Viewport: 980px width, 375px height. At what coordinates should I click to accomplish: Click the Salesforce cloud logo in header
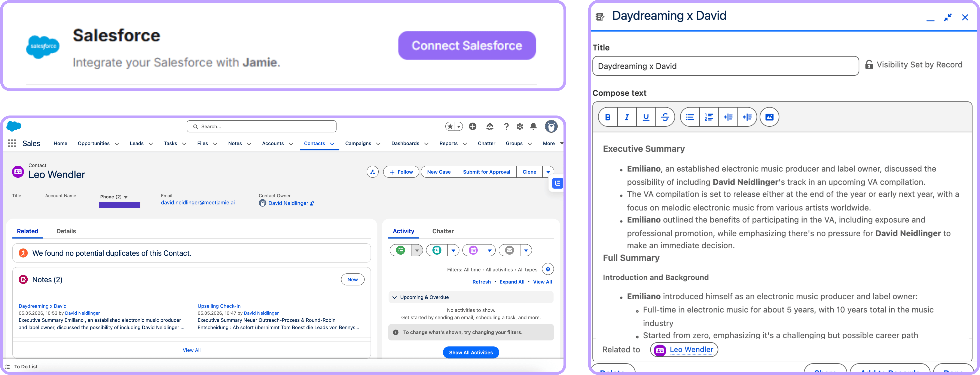pos(14,126)
